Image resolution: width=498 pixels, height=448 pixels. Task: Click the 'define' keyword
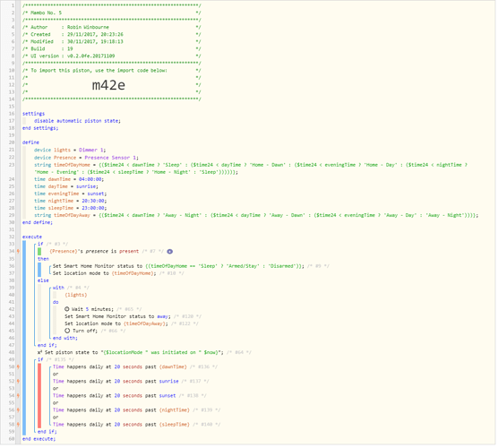30,143
